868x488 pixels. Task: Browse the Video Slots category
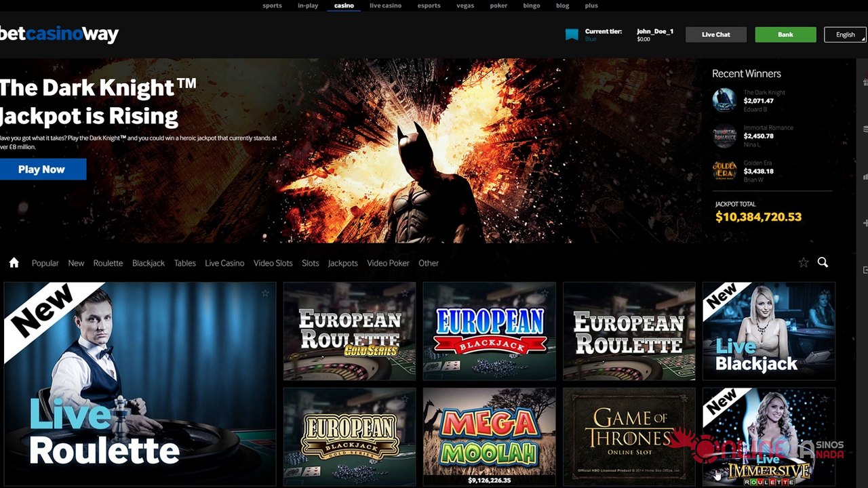[273, 263]
